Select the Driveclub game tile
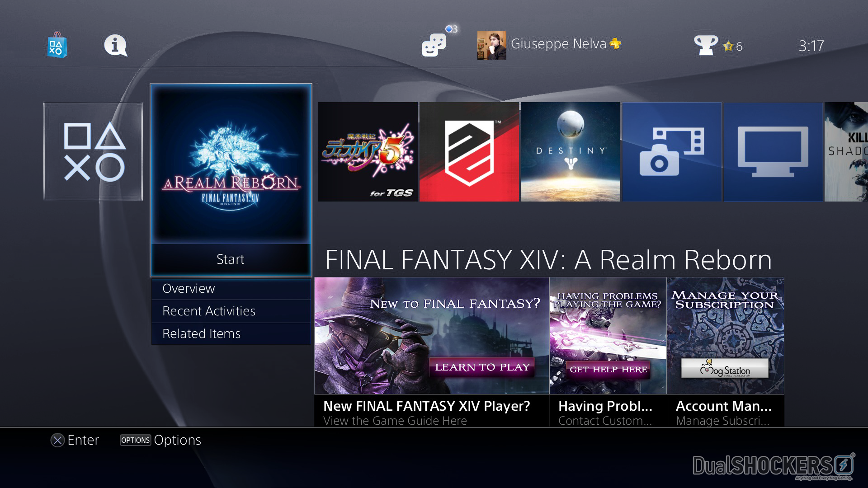 (x=469, y=152)
